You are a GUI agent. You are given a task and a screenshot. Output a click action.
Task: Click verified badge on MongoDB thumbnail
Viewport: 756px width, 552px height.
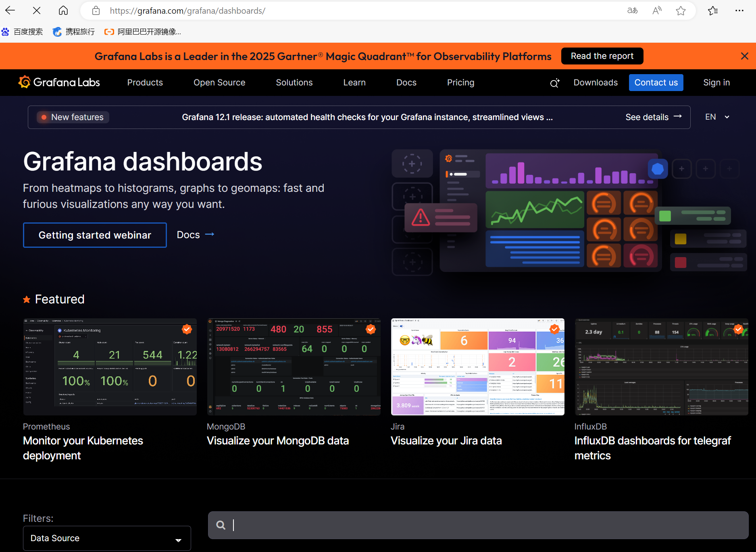point(371,329)
